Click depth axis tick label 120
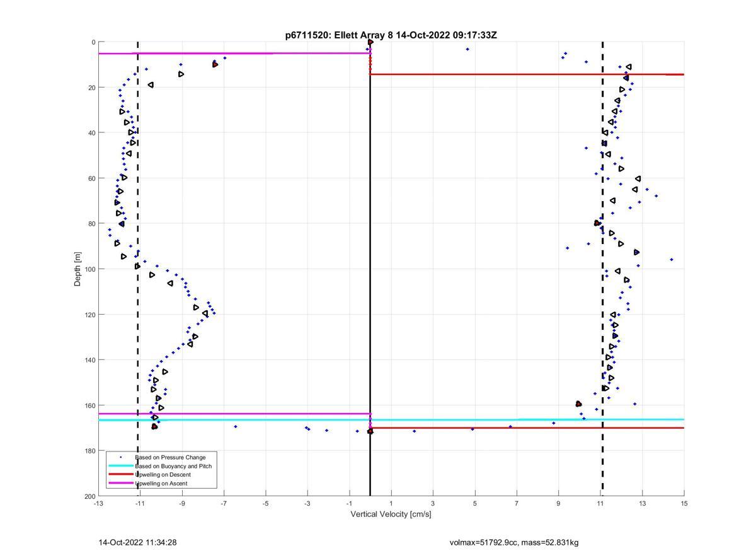Viewport: 756px width, 558px height. (89, 315)
